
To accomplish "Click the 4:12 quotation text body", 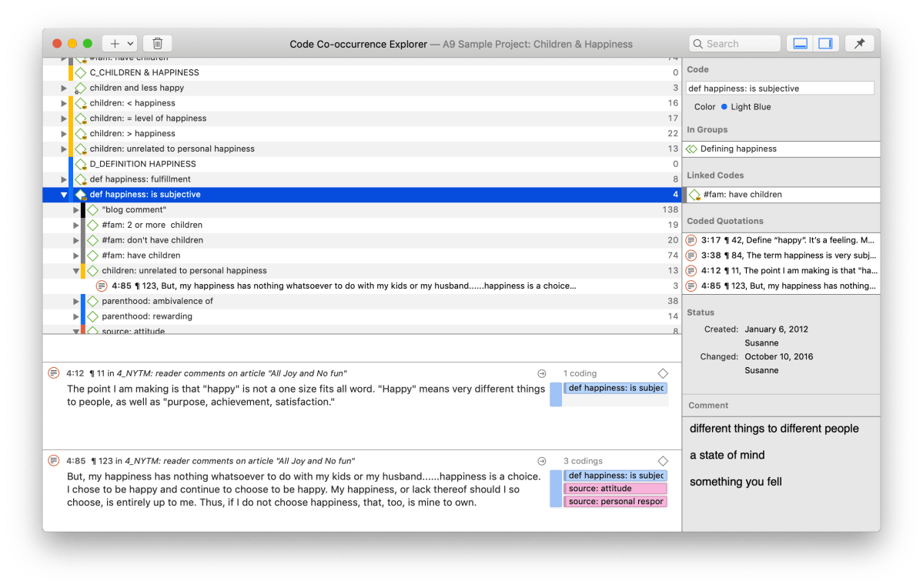I will coord(306,396).
